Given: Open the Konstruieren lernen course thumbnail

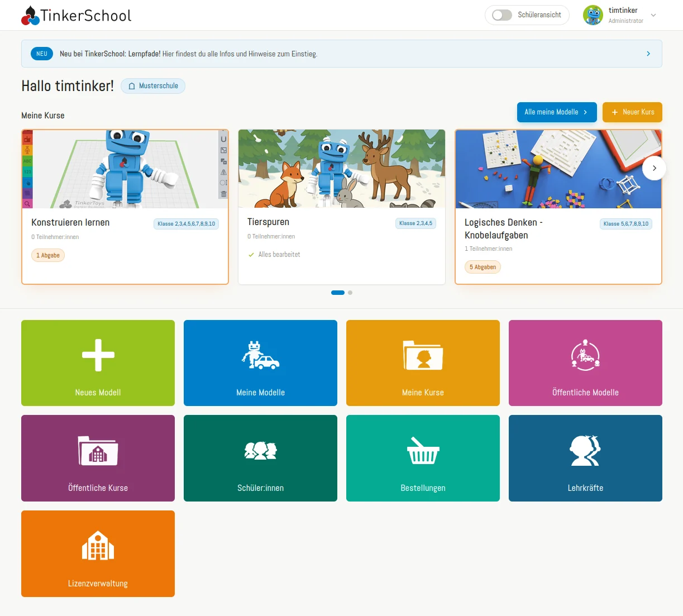Looking at the screenshot, I should coord(125,169).
